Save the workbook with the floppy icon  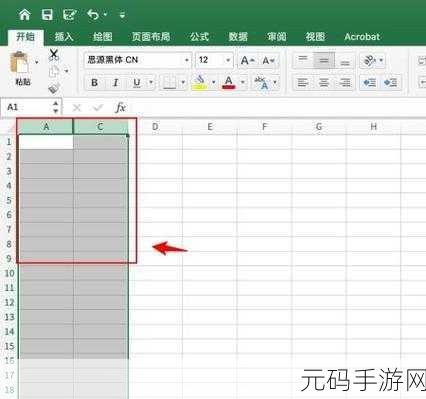[x=47, y=14]
